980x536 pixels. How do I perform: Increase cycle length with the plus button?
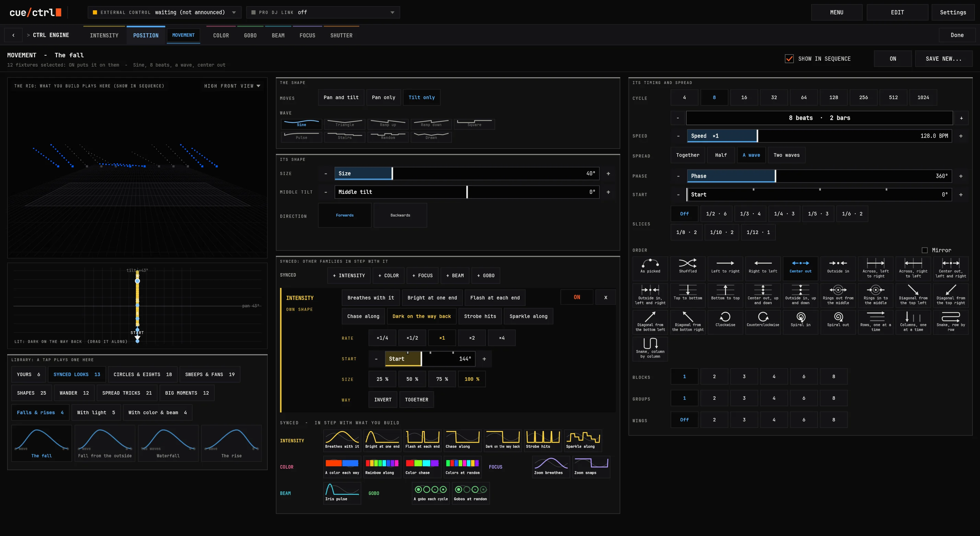(961, 118)
